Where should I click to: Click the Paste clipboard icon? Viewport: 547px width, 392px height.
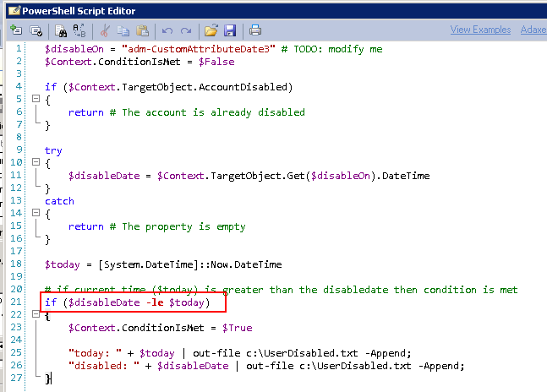pos(142,30)
